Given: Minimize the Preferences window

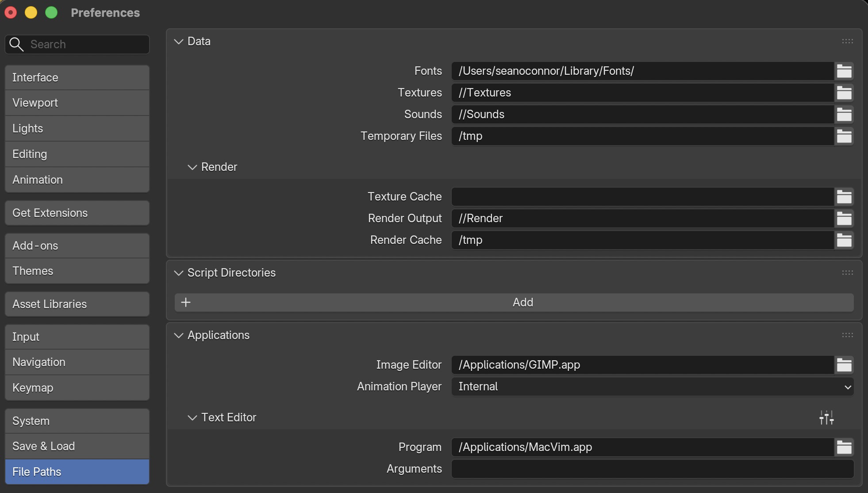Looking at the screenshot, I should pyautogui.click(x=31, y=12).
